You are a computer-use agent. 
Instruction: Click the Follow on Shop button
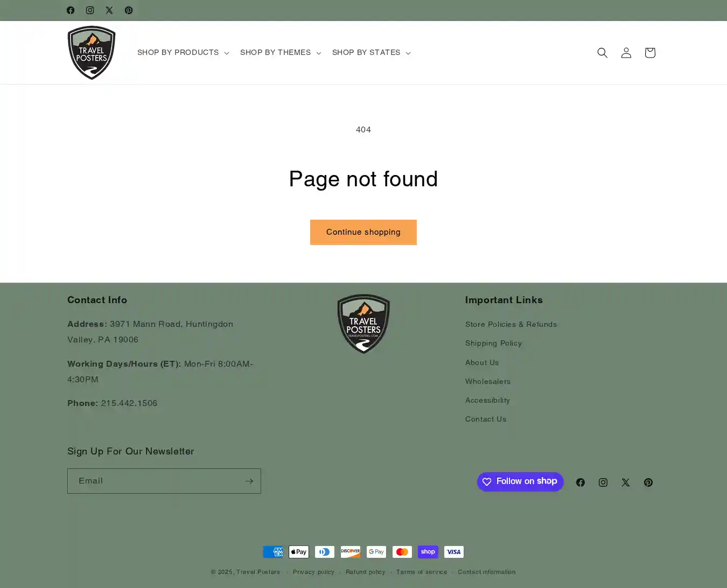click(520, 481)
